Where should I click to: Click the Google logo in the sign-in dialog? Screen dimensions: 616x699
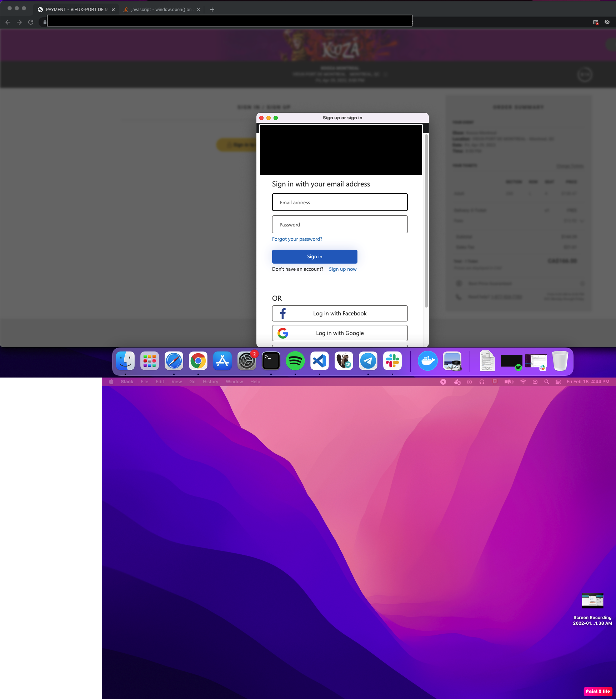[x=282, y=333]
